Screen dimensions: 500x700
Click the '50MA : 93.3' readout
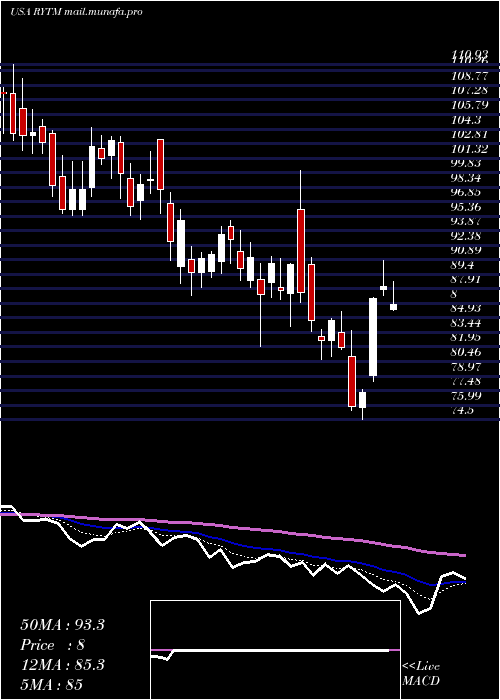click(x=62, y=625)
